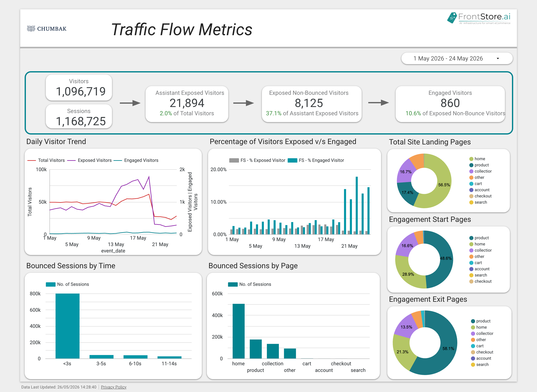Click product legend dot in Engagement Exit Pages
The height and width of the screenshot is (392, 537).
[x=473, y=321]
